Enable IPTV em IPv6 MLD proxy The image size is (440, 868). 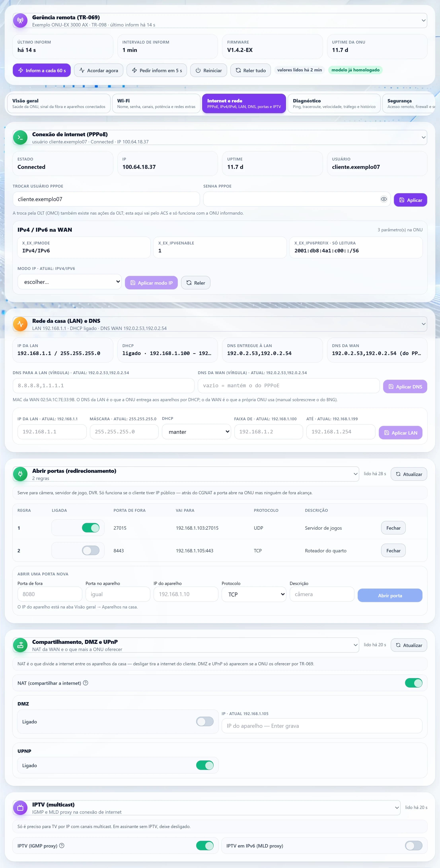coord(414,845)
